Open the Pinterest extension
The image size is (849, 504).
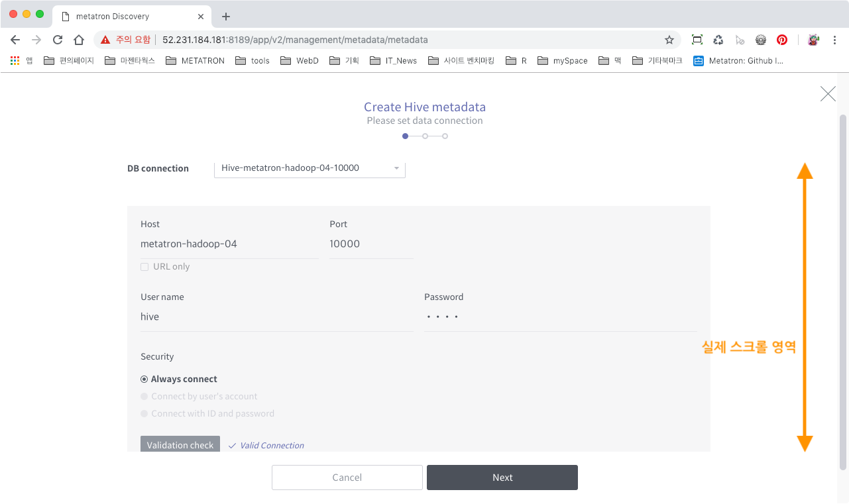click(x=782, y=40)
